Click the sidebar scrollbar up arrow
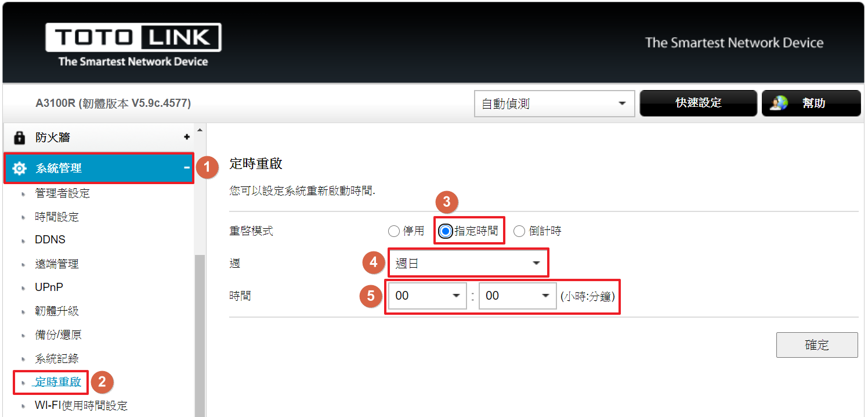The height and width of the screenshot is (417, 868). click(x=200, y=130)
